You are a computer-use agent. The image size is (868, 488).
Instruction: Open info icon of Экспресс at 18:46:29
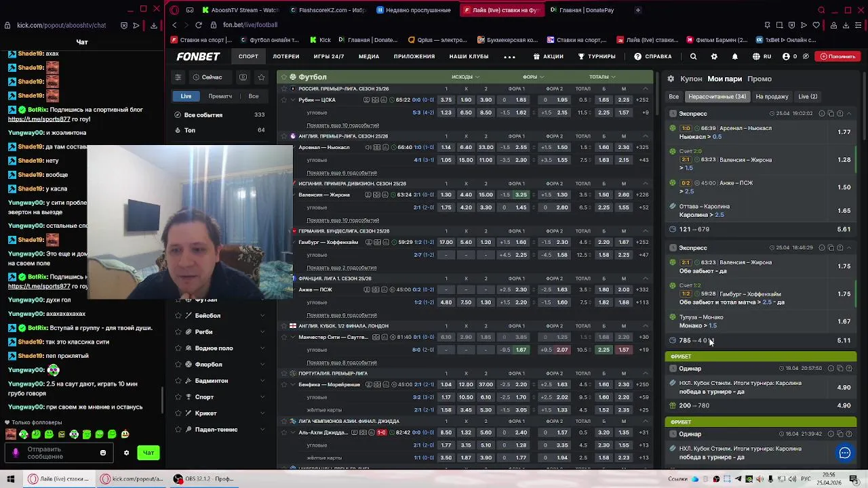point(822,248)
